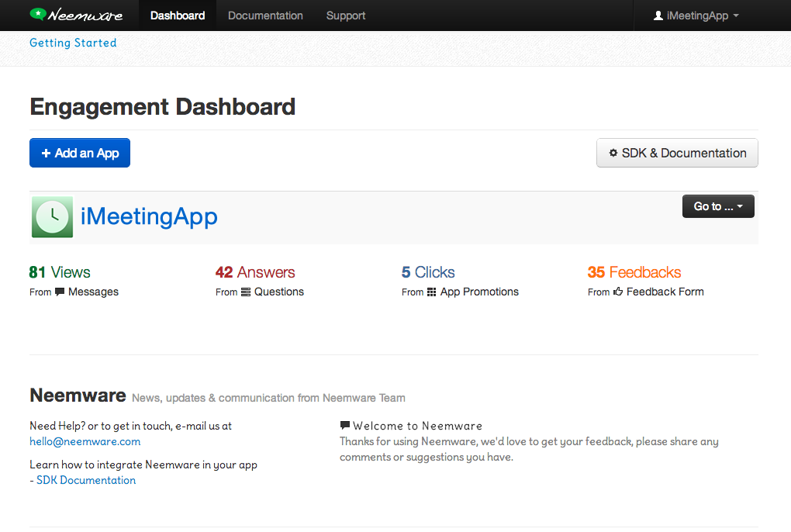Open the iMeetingApp account dropdown
Image resolution: width=791 pixels, height=532 pixels.
[696, 16]
